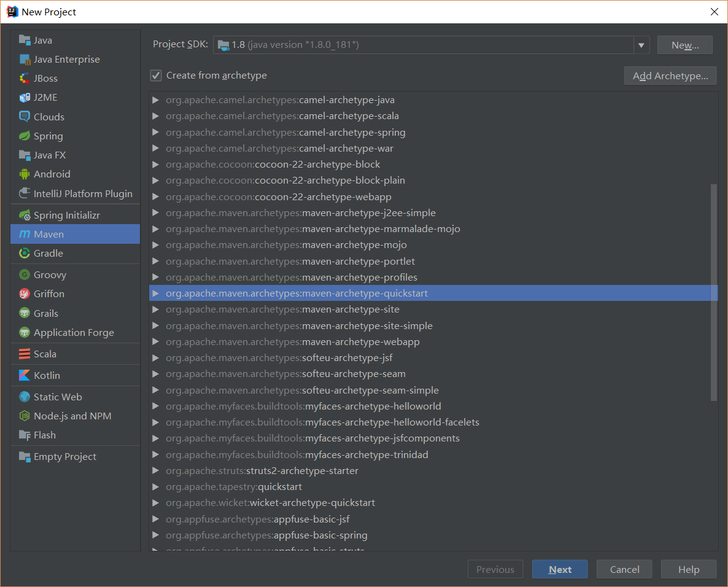Select Empty Project label
The height and width of the screenshot is (587, 728).
click(x=65, y=456)
